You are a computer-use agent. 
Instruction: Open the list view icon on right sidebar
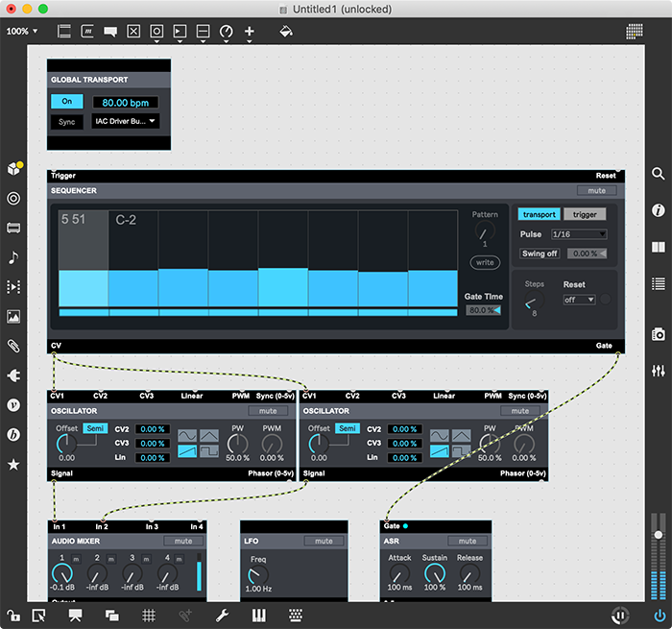pyautogui.click(x=659, y=284)
